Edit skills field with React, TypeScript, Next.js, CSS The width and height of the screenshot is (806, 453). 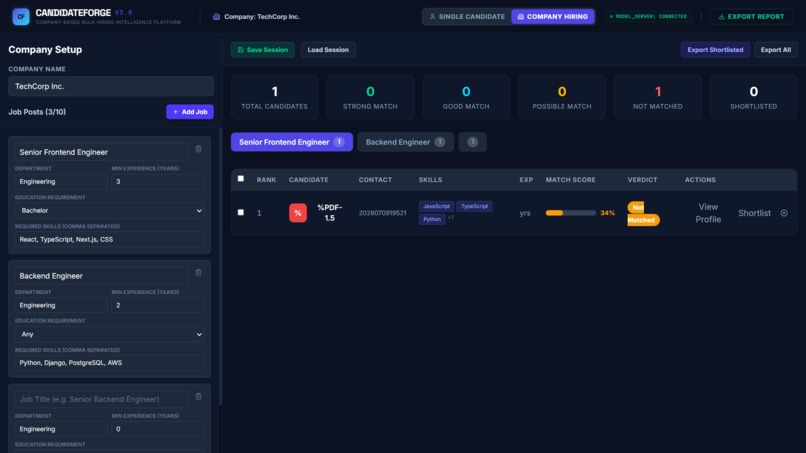tap(109, 239)
